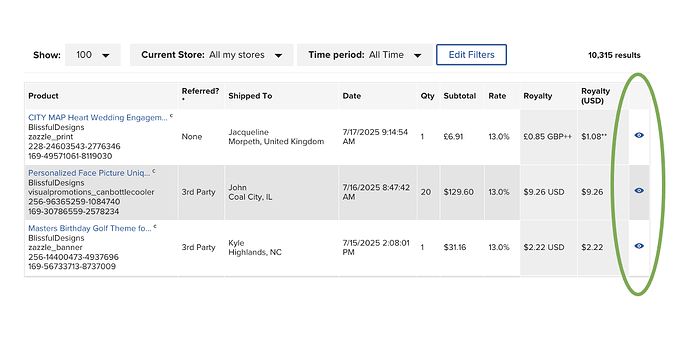Click the 10,315 results count

point(614,55)
